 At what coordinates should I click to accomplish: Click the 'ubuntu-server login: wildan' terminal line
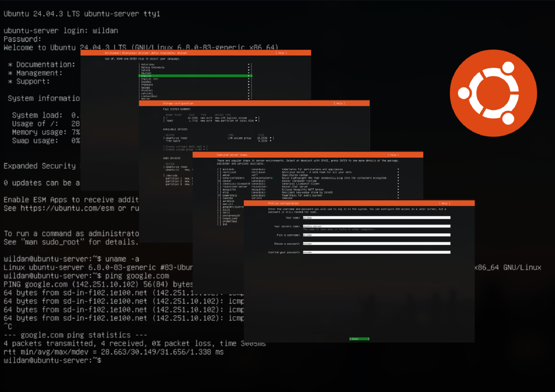61,31
